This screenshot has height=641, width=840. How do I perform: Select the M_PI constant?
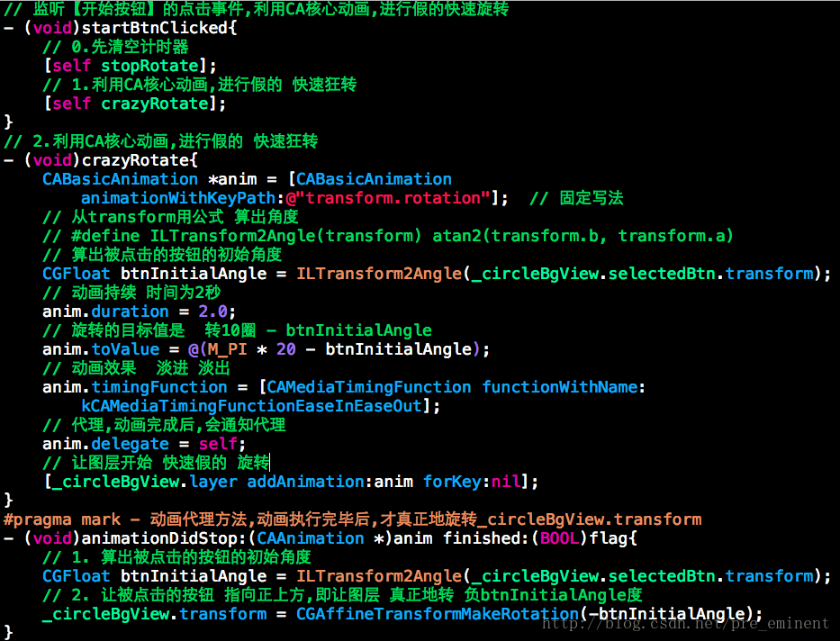tap(227, 349)
